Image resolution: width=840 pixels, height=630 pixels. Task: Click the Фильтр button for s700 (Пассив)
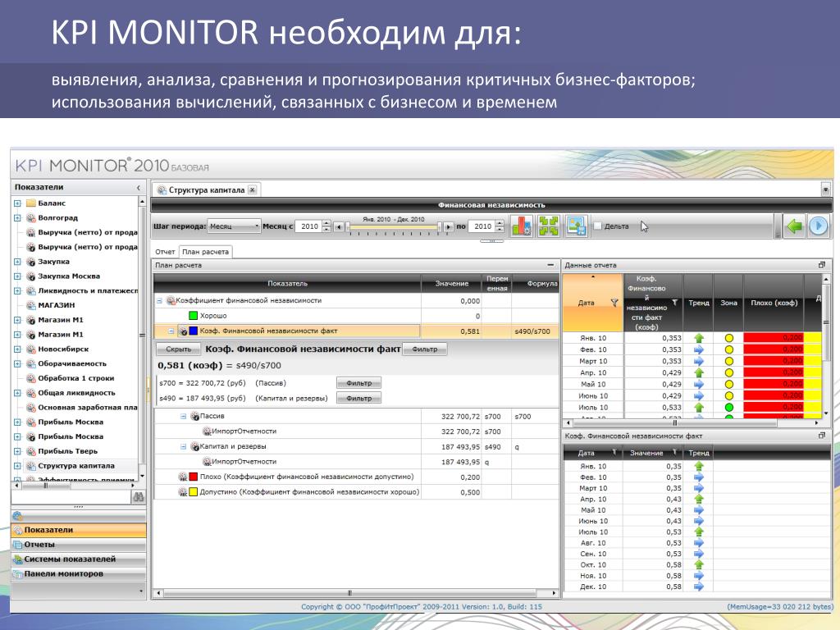358,383
